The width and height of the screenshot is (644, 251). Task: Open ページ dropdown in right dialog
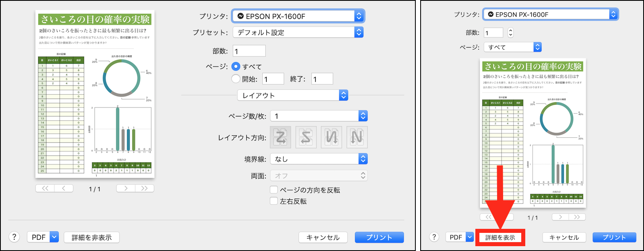pyautogui.click(x=513, y=47)
